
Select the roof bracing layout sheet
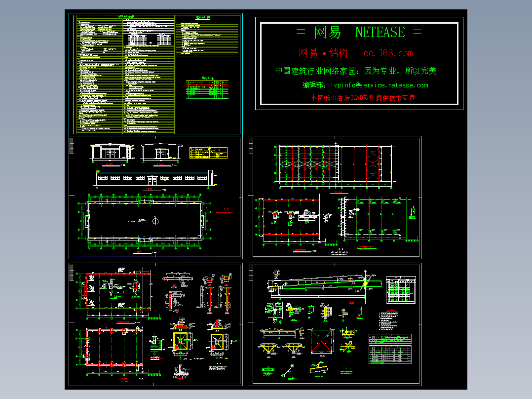pyautogui.click(x=335, y=198)
